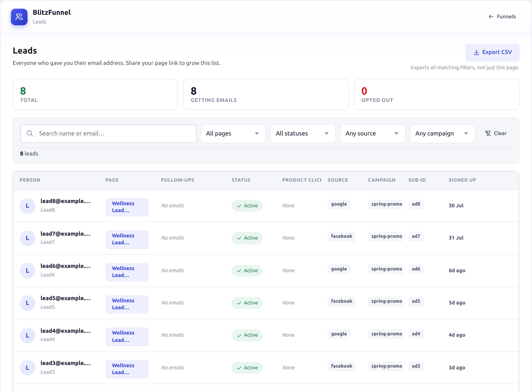Click the Opted Out stat card
The height and width of the screenshot is (392, 532).
(x=437, y=94)
